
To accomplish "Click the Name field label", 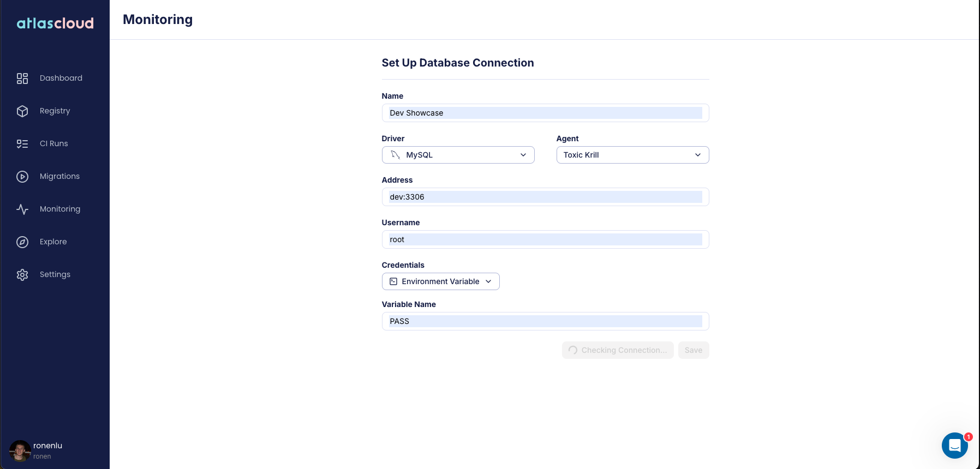I will (x=392, y=96).
